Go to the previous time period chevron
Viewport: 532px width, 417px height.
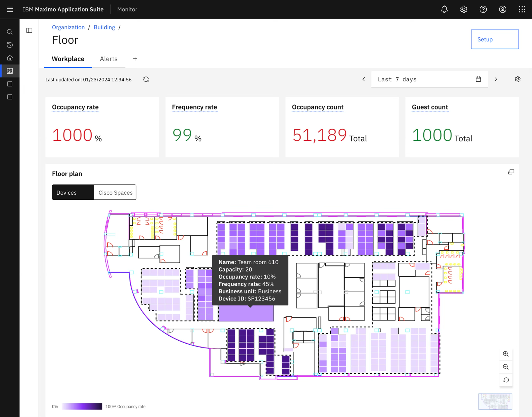click(364, 79)
